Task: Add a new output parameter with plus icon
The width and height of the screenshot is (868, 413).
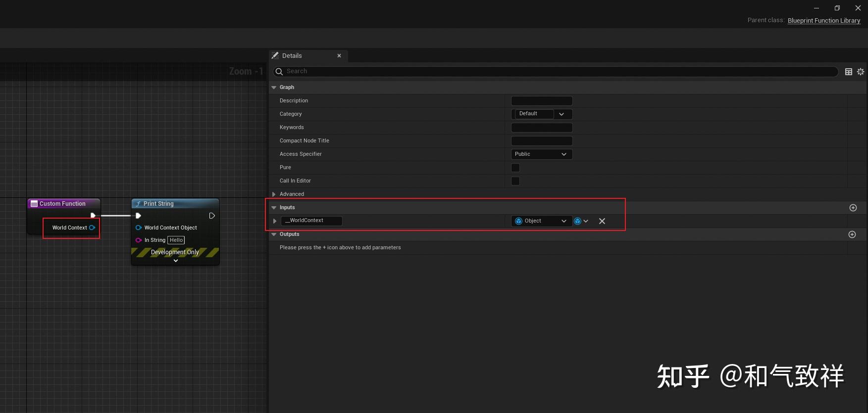Action: tap(852, 234)
